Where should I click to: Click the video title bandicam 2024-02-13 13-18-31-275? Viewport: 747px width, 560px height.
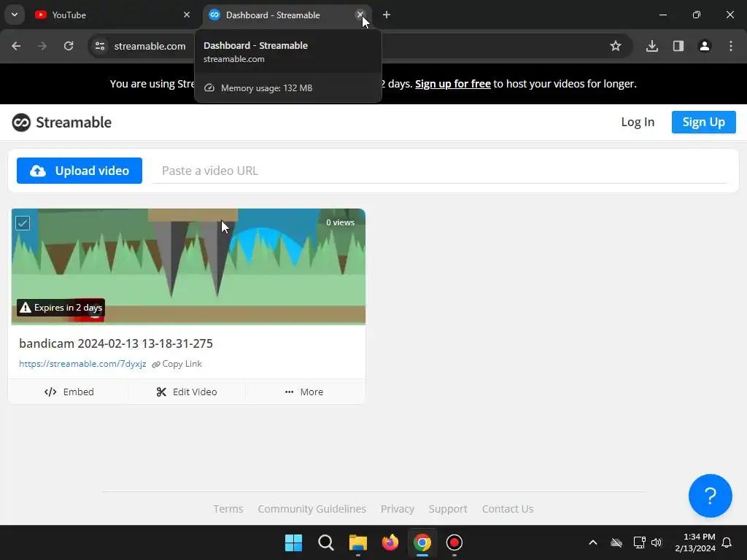click(x=116, y=343)
